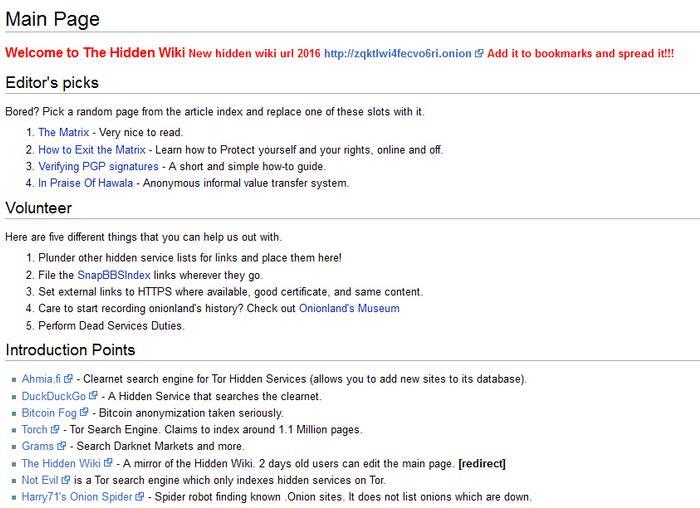Image resolution: width=700 pixels, height=508 pixels.
Task: Click 'Add it to bookmarks and spread it!!!' text
Action: 580,54
